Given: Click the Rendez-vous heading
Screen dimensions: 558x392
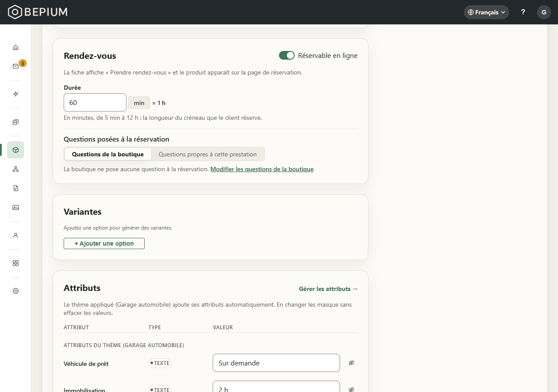Looking at the screenshot, I should point(90,56).
